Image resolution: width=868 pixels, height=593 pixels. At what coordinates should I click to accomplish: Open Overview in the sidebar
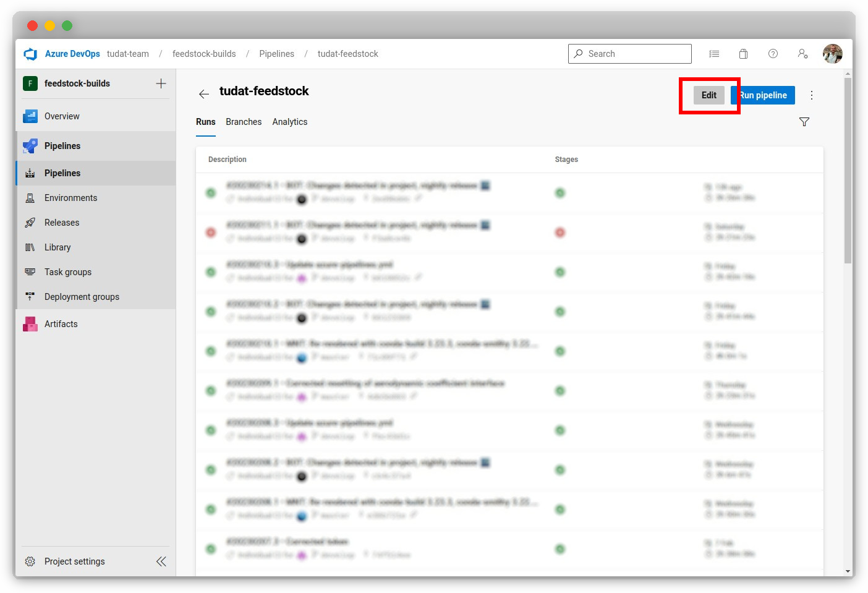pyautogui.click(x=95, y=116)
